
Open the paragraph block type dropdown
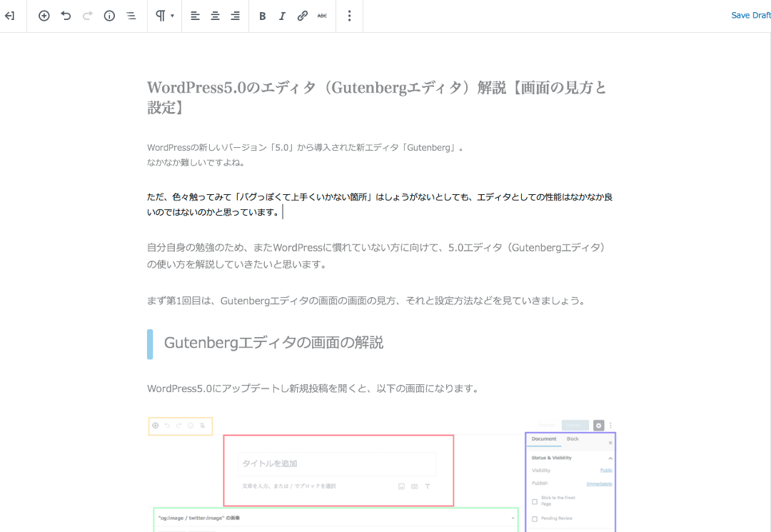point(164,16)
